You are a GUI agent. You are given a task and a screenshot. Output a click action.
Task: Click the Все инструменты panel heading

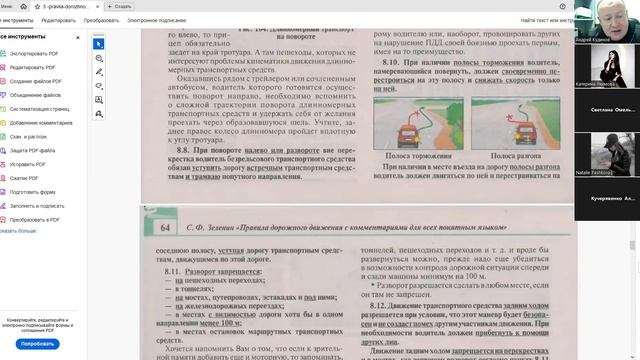(22, 37)
